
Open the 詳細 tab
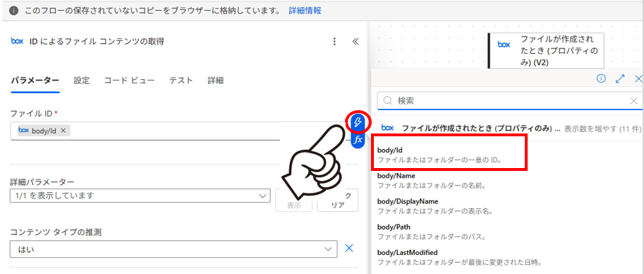click(x=216, y=81)
